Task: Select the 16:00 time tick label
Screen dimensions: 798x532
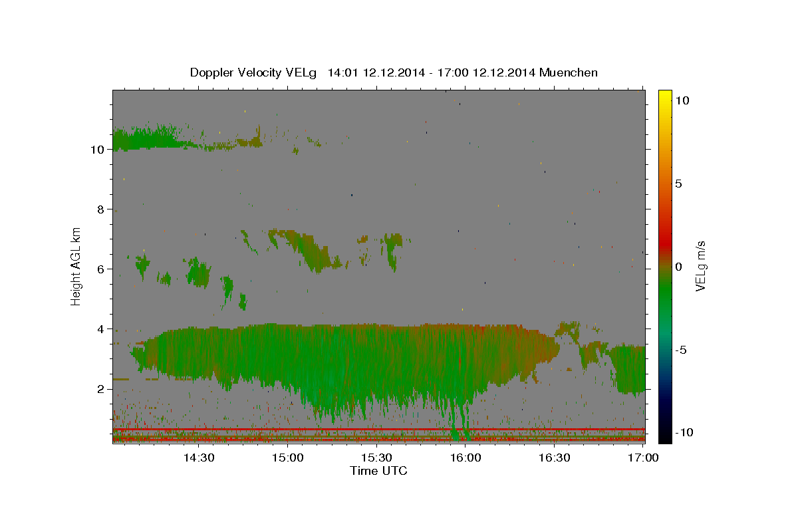Action: [465, 458]
